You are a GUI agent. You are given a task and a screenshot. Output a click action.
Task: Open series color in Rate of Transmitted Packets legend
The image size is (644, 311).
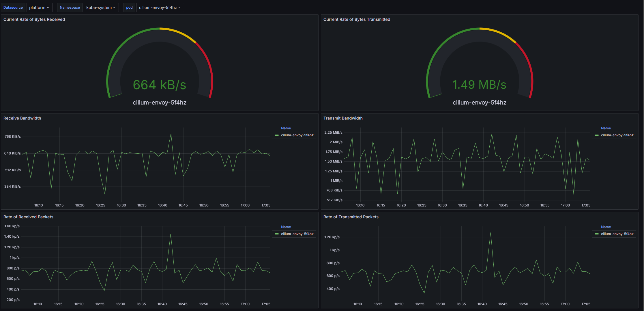[x=597, y=234]
